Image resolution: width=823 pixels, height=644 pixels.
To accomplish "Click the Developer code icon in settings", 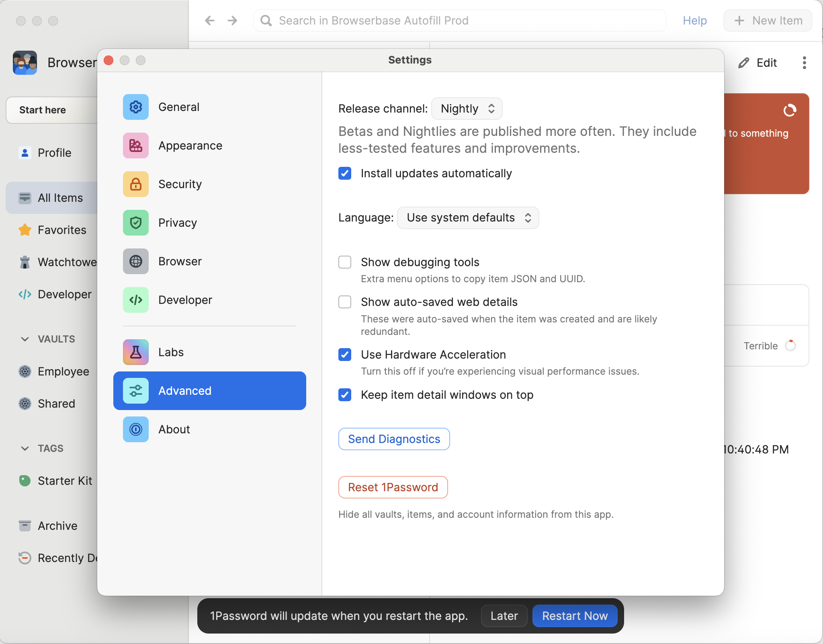I will 136,300.
